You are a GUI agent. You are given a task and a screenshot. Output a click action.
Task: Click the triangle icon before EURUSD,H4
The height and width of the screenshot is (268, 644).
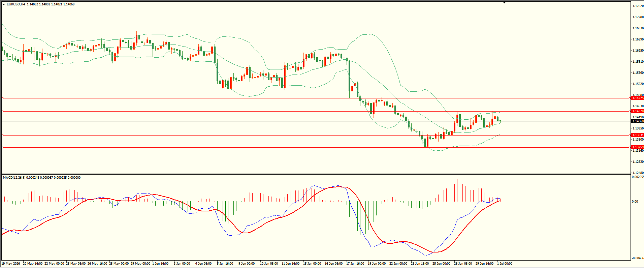[x=4, y=4]
